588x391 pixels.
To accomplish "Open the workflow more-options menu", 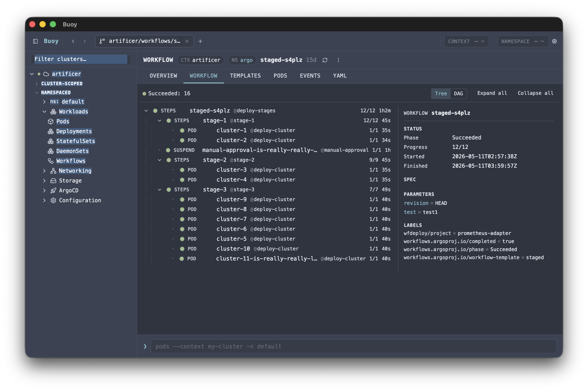I will (x=338, y=60).
